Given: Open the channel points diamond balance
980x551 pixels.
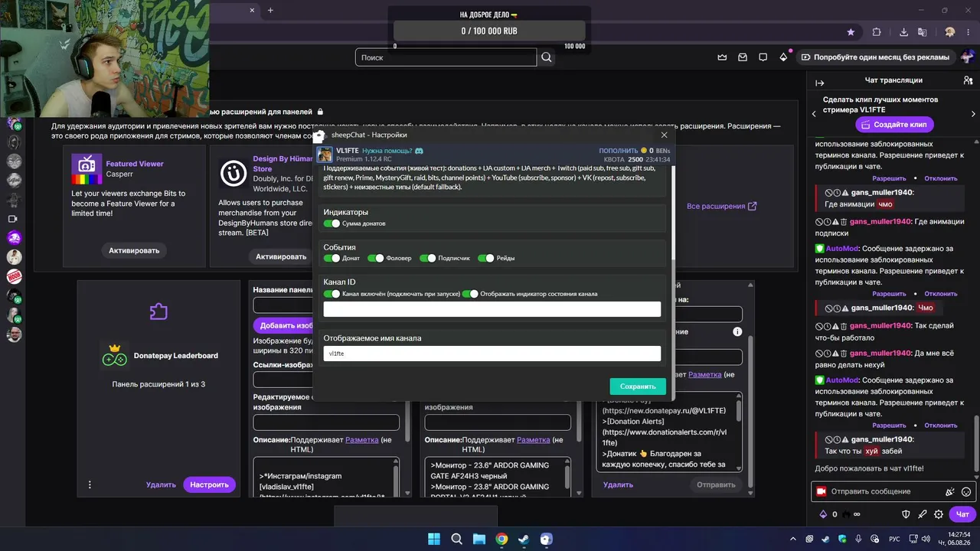Looking at the screenshot, I should click(x=830, y=514).
